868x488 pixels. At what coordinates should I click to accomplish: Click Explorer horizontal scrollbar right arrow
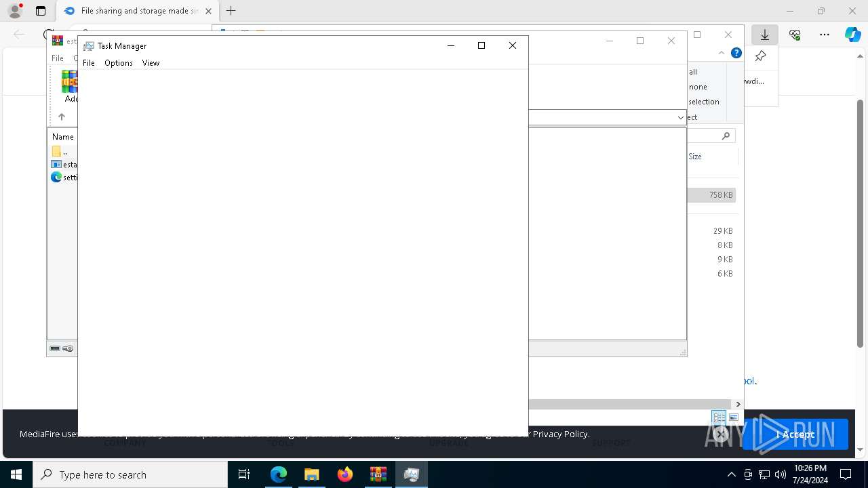[738, 404]
